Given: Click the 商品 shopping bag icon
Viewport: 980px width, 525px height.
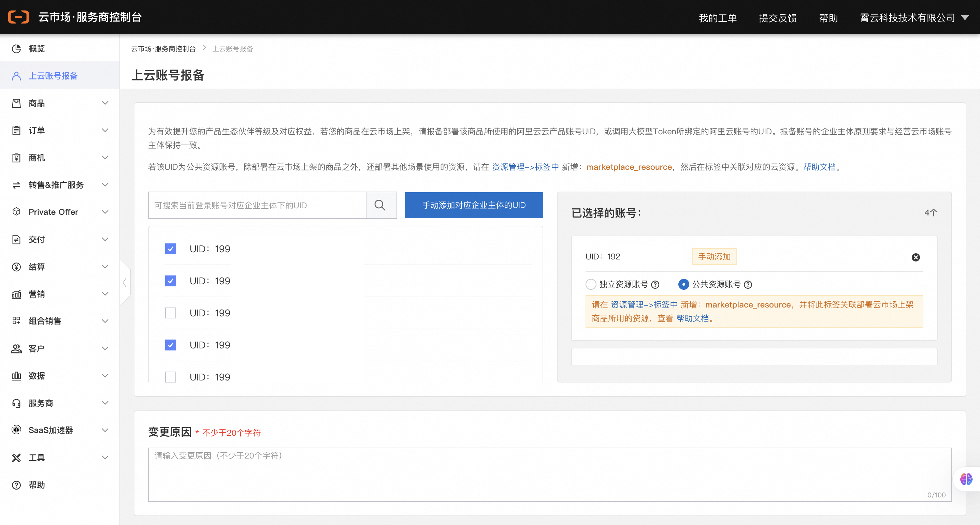Looking at the screenshot, I should [x=16, y=103].
